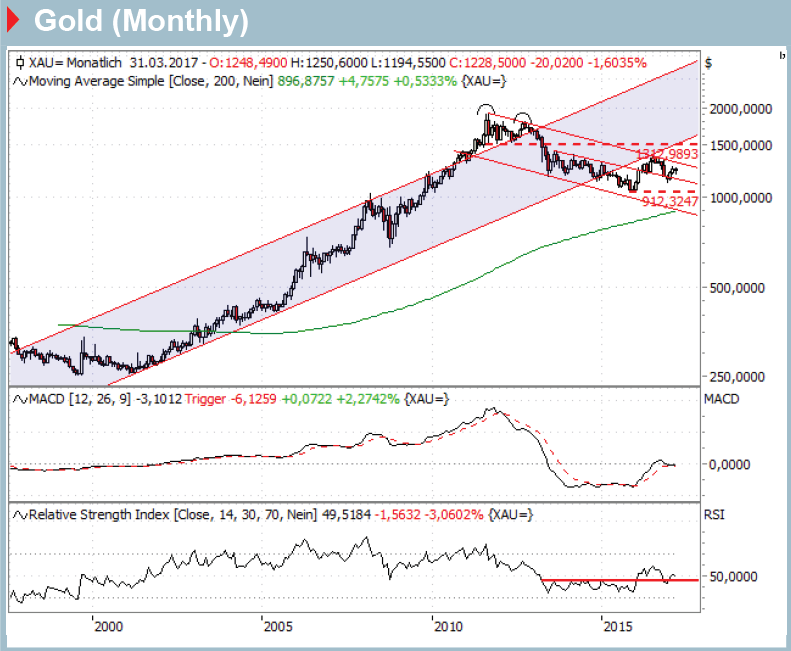
Task: Select the XAU= Monatlich instrument label
Action: point(75,63)
